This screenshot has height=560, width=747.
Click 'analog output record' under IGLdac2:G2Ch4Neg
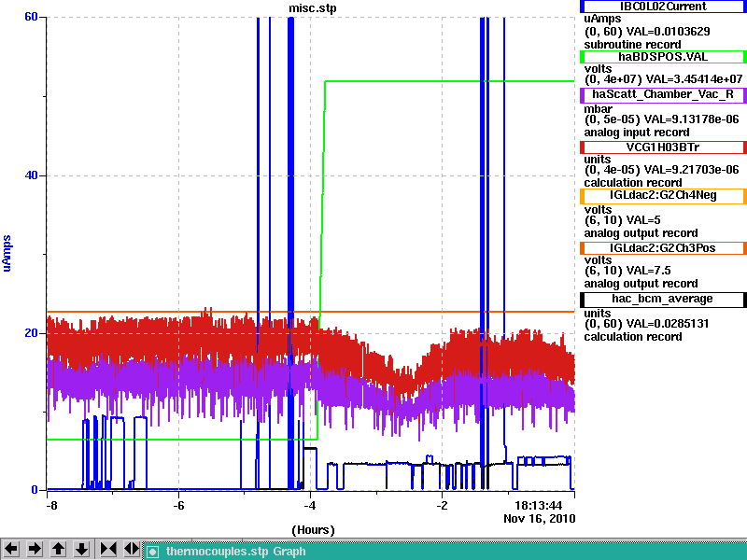[x=641, y=233]
